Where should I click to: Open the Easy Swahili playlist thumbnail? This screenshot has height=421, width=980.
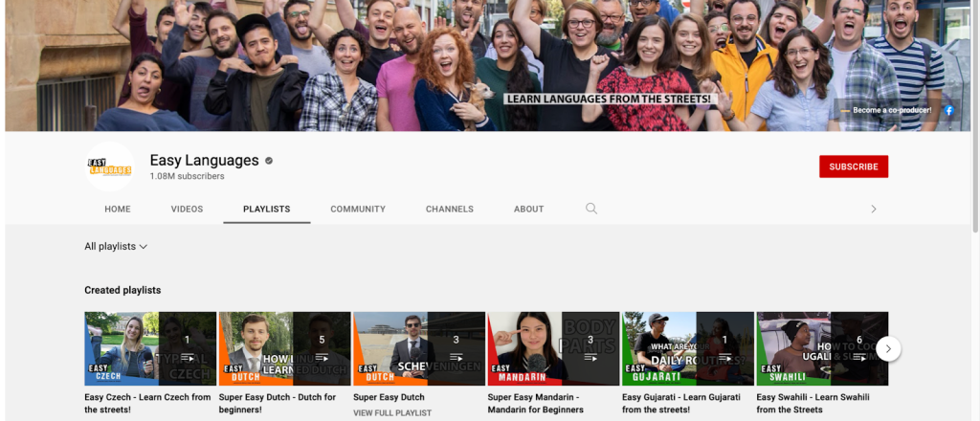pos(821,348)
